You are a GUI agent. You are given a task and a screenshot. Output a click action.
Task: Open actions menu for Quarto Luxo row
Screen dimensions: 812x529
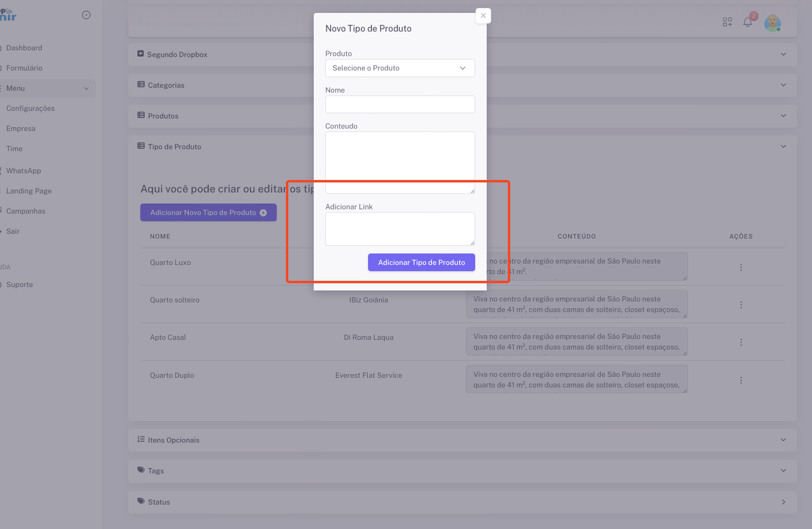[x=741, y=267]
